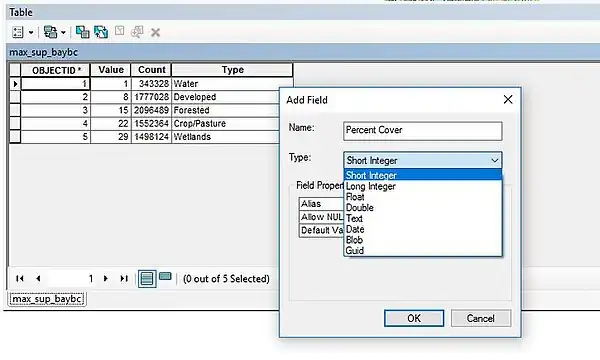Select the max_sup_baybc table tab
Viewport: 600px width, 360px height.
pyautogui.click(x=47, y=299)
